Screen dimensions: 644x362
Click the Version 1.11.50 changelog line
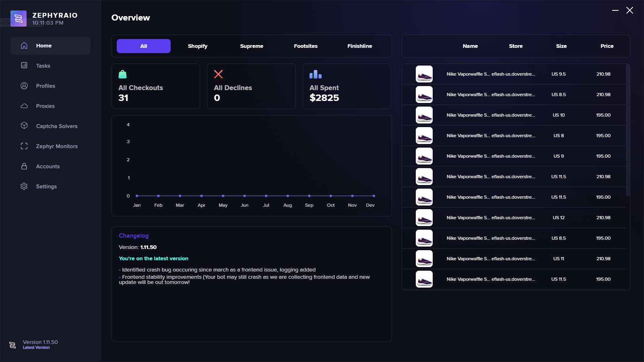pos(138,247)
